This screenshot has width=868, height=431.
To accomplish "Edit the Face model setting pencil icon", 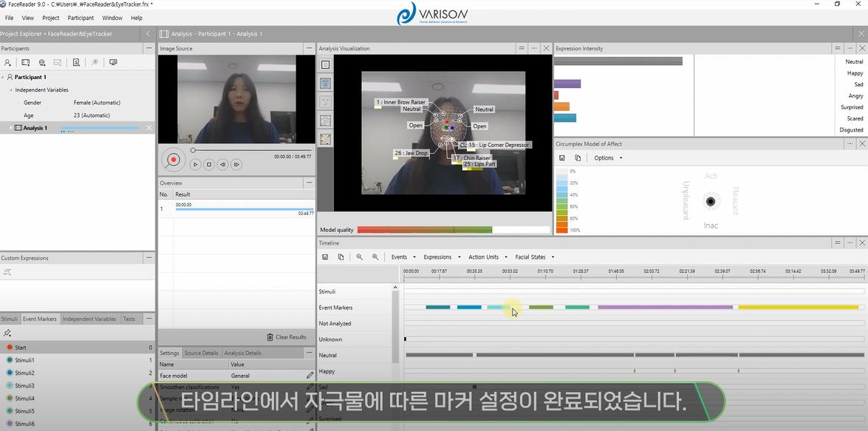I will click(x=310, y=376).
